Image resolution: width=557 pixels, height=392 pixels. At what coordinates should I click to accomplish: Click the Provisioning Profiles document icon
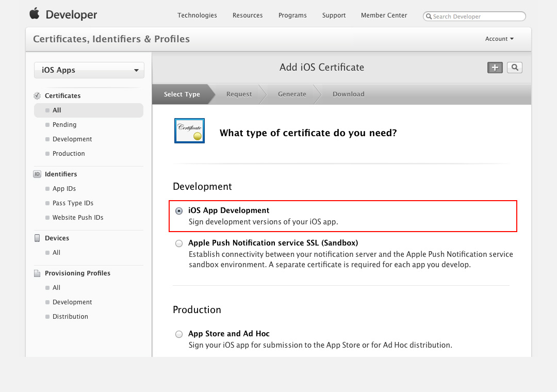[37, 273]
